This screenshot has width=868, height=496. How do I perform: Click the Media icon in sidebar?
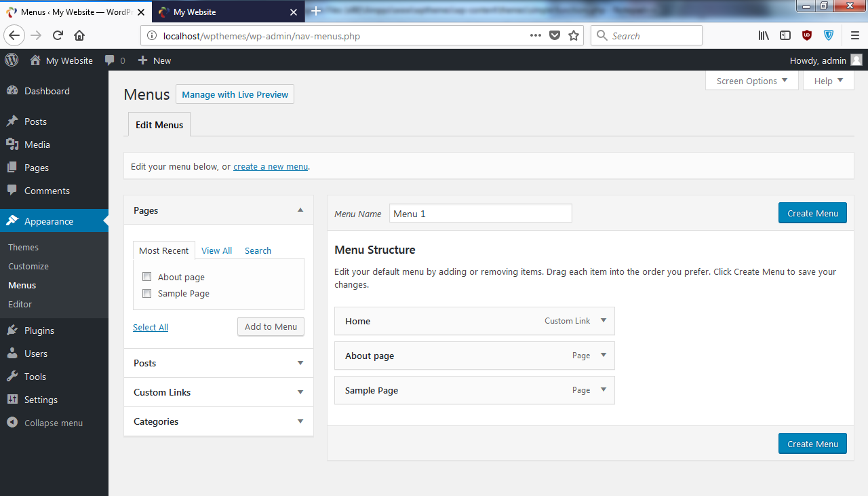click(x=12, y=145)
